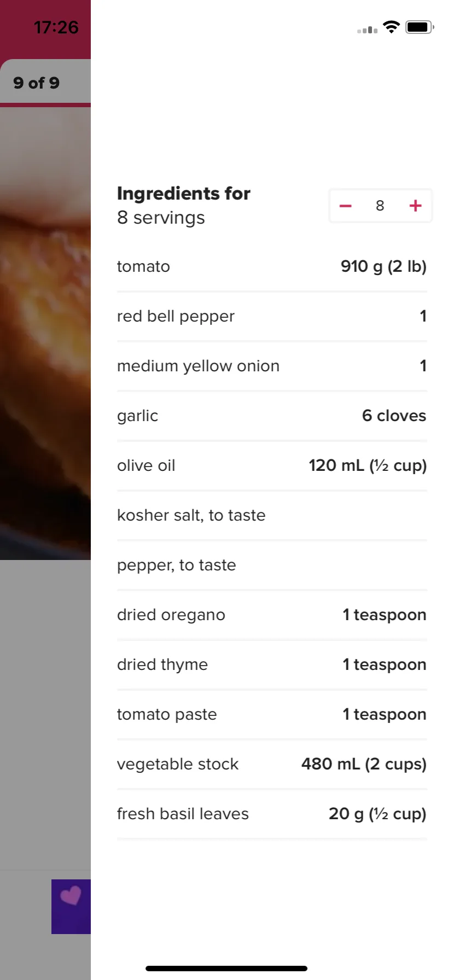The width and height of the screenshot is (453, 980).
Task: Select the olive oil ingredient row
Action: tap(272, 465)
